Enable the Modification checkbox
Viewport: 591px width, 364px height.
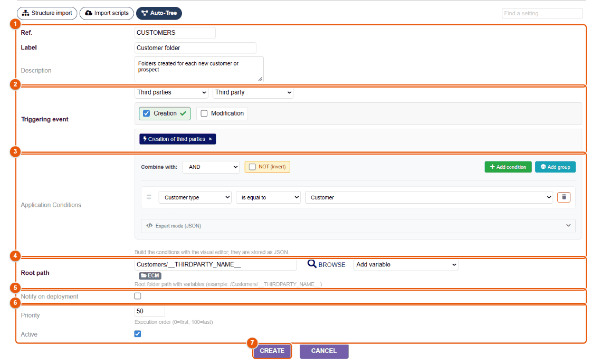pos(204,113)
